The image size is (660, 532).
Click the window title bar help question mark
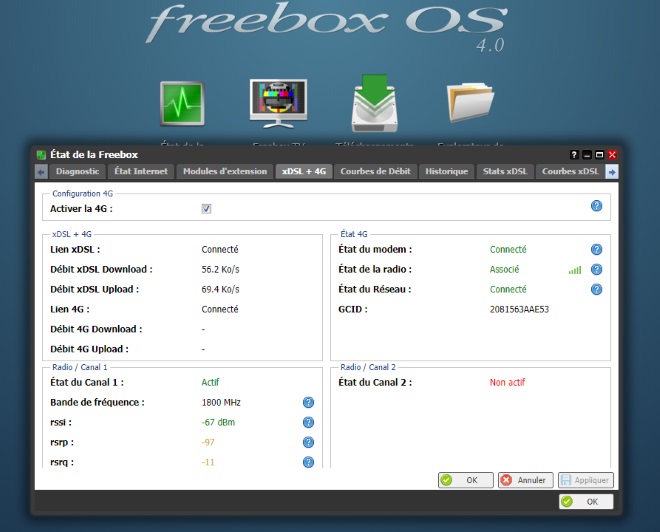[574, 155]
